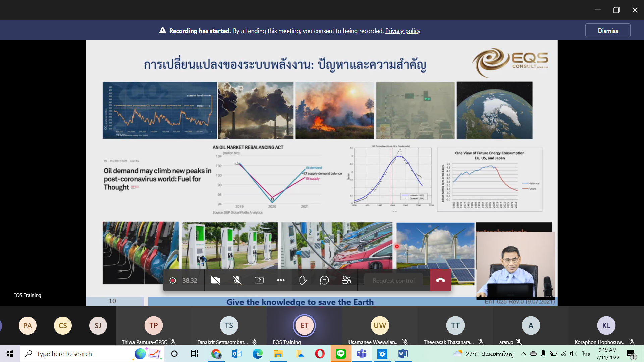Open Wi-Fi network tray icon
The image size is (644, 362).
point(564,354)
